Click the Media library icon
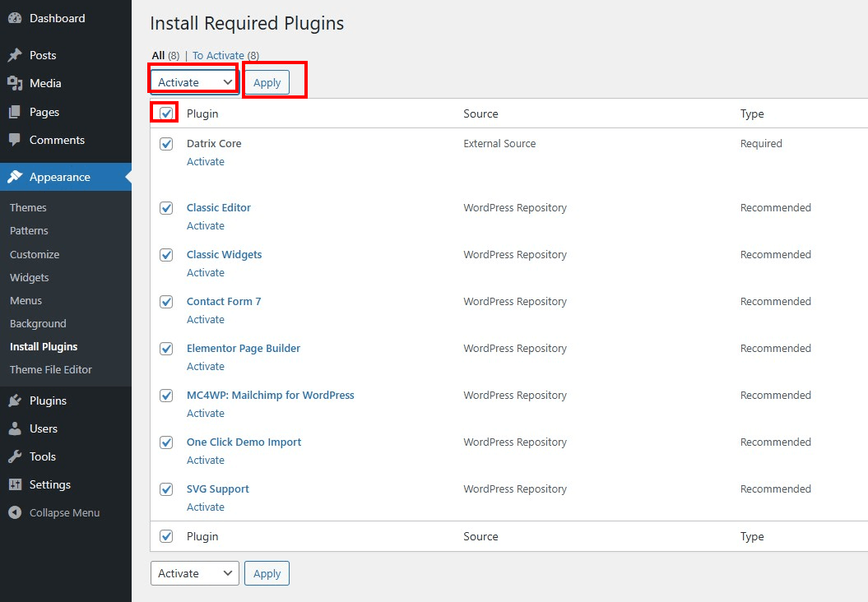This screenshot has height=602, width=868. [x=15, y=84]
